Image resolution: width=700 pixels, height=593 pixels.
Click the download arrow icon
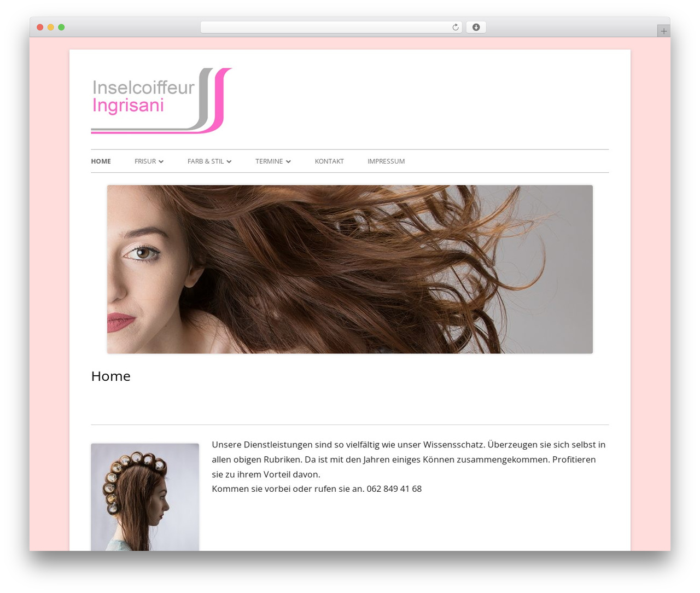pos(476,27)
